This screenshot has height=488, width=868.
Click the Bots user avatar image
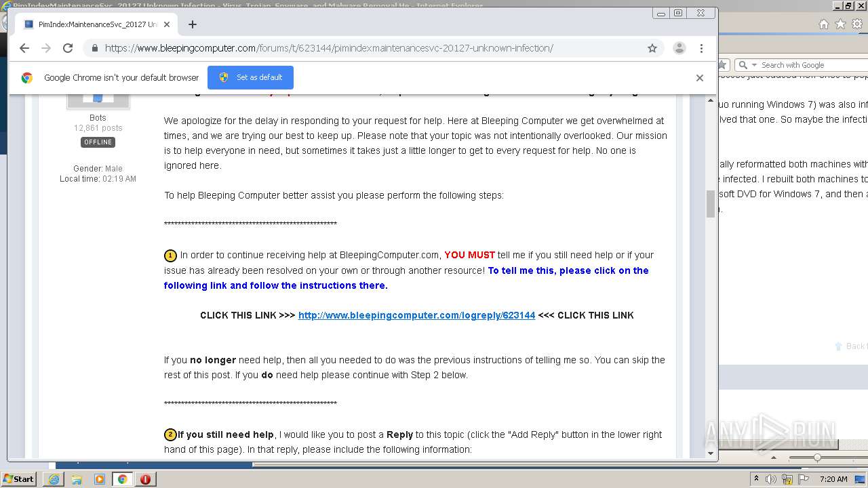98,100
